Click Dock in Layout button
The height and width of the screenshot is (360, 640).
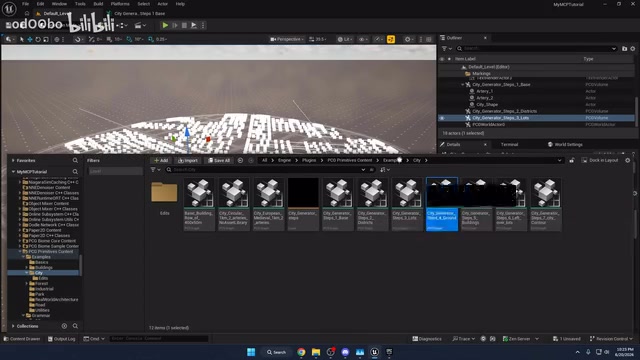pos(600,160)
